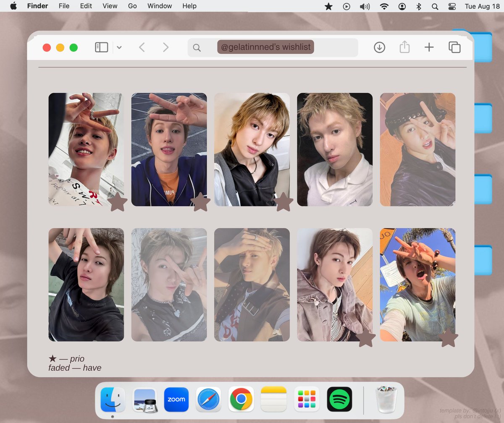The width and height of the screenshot is (504, 423).
Task: Open the Apple menu
Action: tap(13, 6)
